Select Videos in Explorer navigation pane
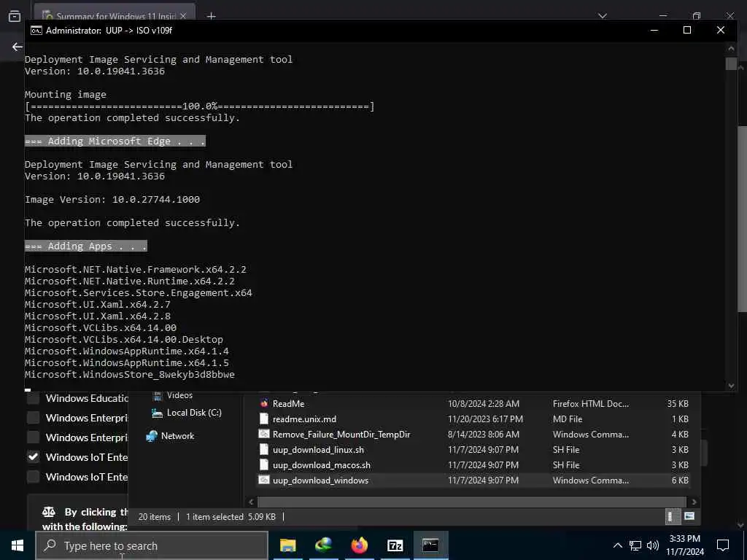This screenshot has height=560, width=747. pyautogui.click(x=179, y=395)
